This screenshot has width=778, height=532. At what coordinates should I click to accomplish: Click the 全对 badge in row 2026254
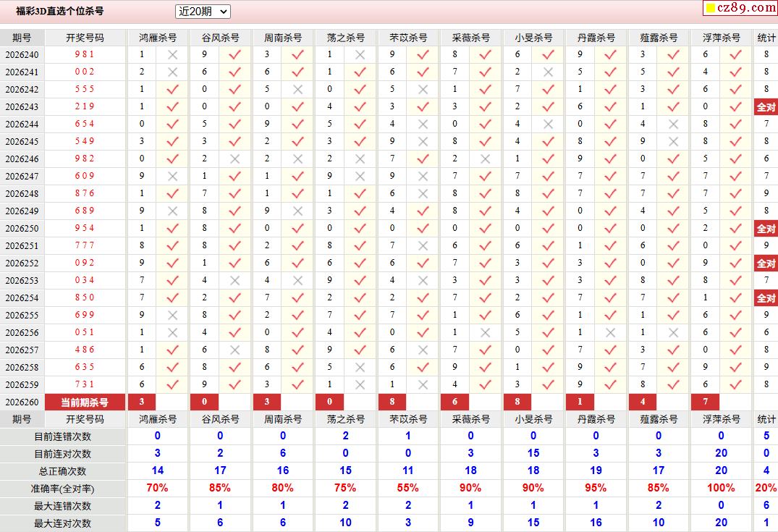(766, 297)
